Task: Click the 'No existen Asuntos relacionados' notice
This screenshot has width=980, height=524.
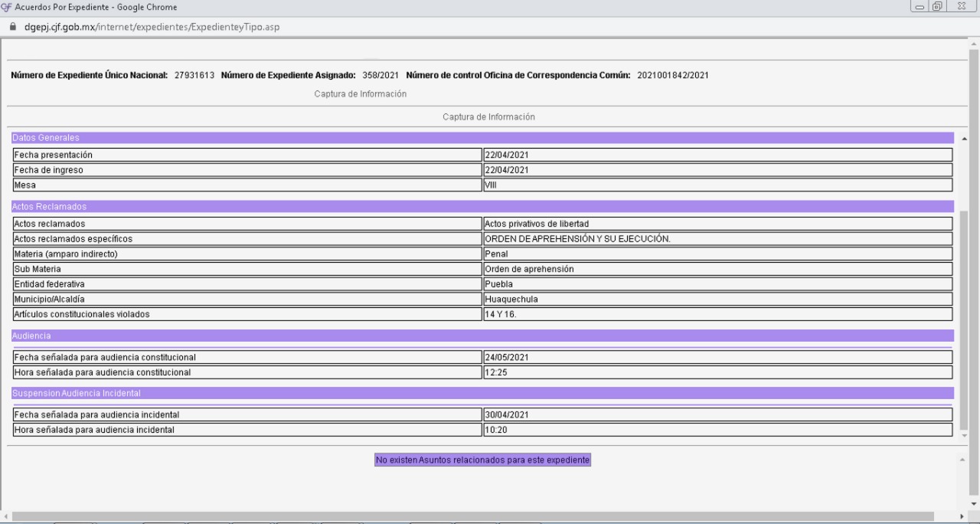Action: tap(482, 460)
